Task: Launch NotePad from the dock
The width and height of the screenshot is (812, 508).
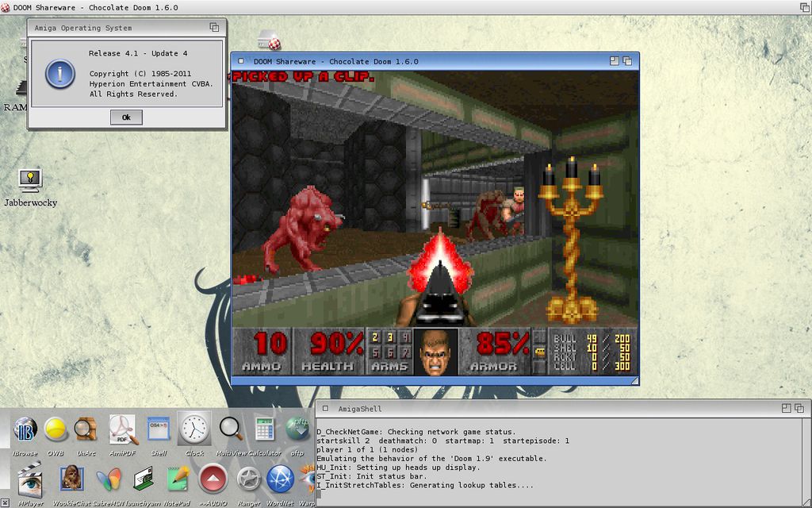Action: (x=178, y=479)
